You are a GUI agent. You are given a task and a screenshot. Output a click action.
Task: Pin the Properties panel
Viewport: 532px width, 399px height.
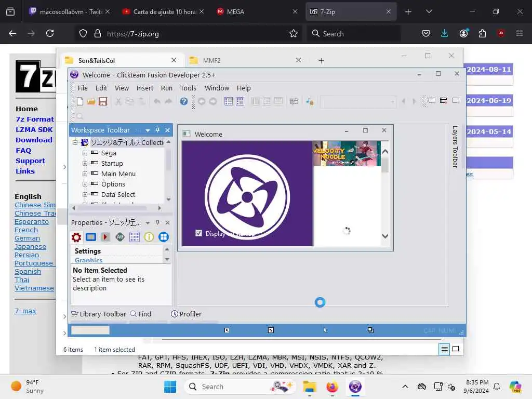[x=157, y=222]
